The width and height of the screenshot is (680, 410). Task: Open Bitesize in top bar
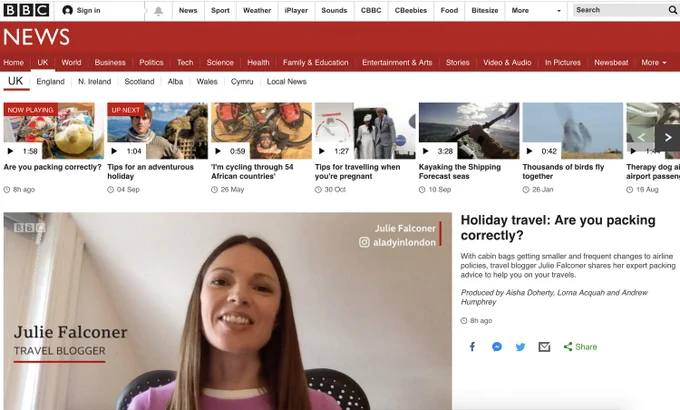pos(485,10)
